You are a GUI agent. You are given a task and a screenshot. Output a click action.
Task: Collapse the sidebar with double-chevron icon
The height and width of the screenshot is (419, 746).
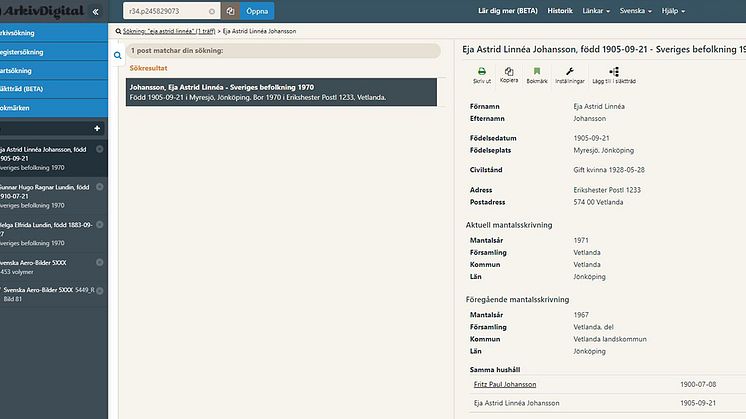(96, 11)
